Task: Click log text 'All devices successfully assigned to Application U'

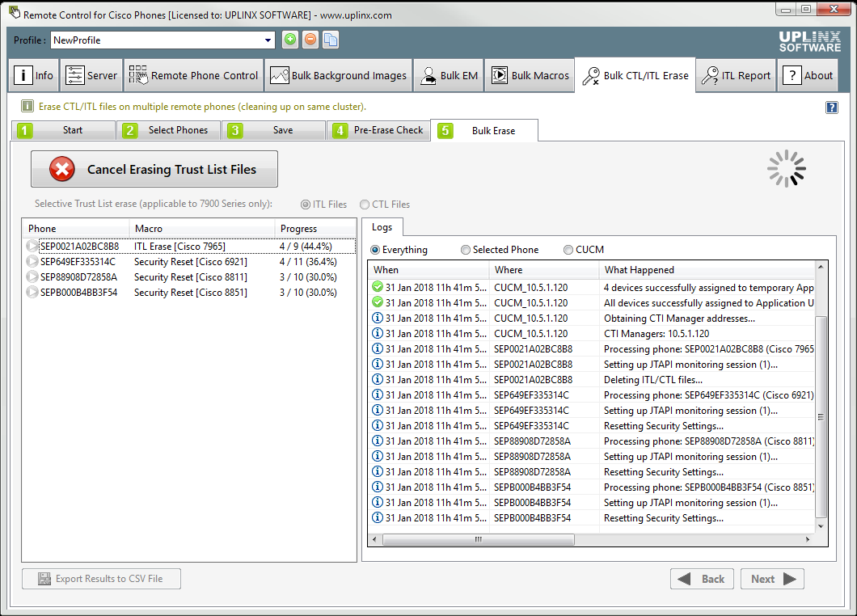Action: (708, 303)
